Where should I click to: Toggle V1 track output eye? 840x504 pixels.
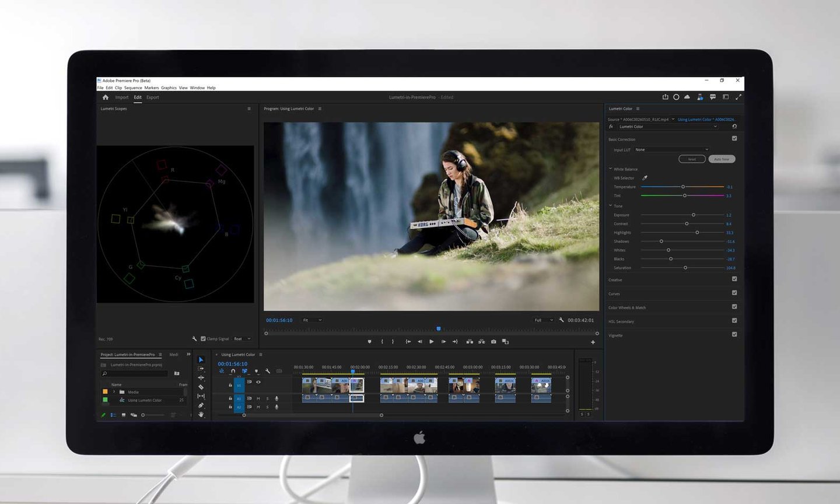(x=258, y=382)
